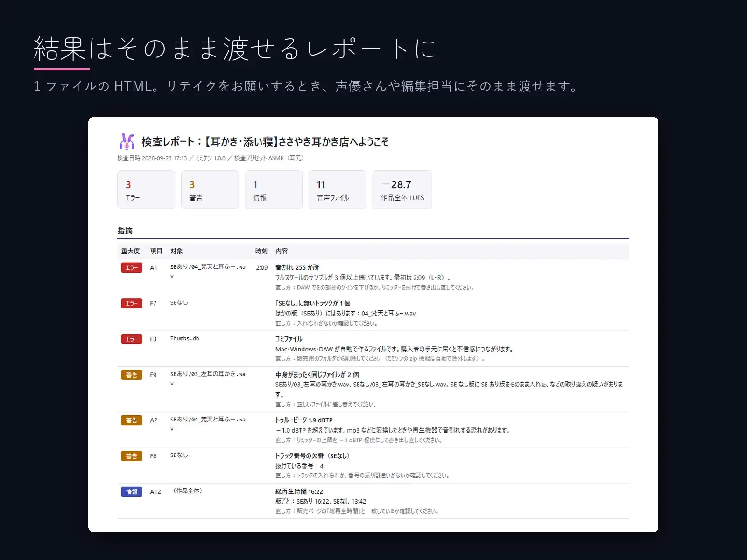
Task: Click the 音割れ 255 か所 finding title
Action: [297, 267]
